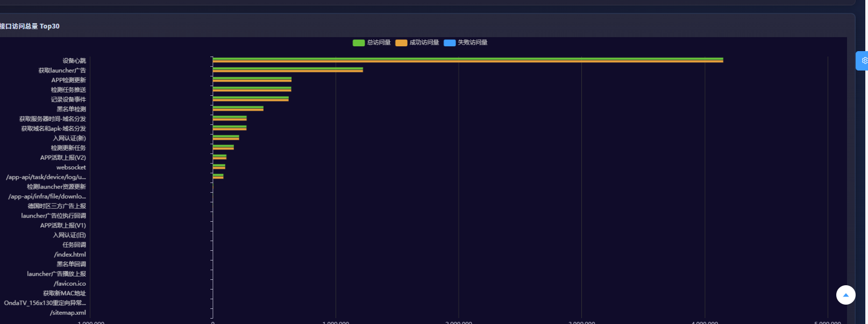Select the 记录设备事件 axis label
This screenshot has height=324, width=868.
point(68,100)
